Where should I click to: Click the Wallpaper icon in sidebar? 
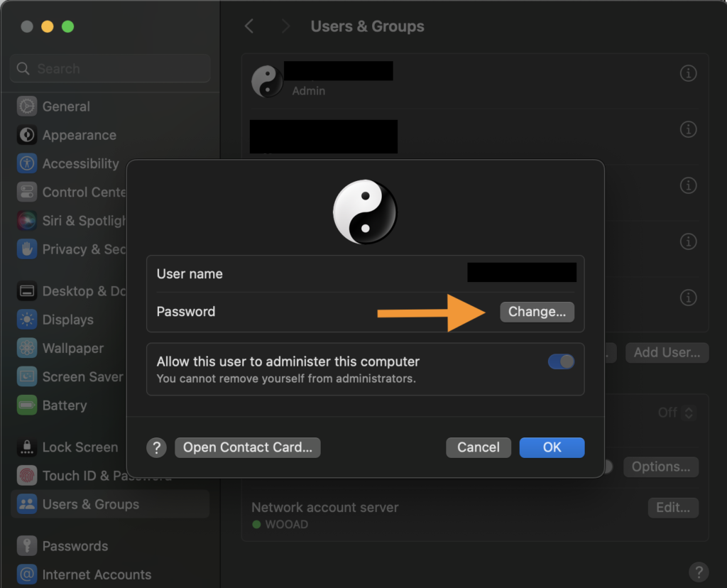pyautogui.click(x=27, y=348)
